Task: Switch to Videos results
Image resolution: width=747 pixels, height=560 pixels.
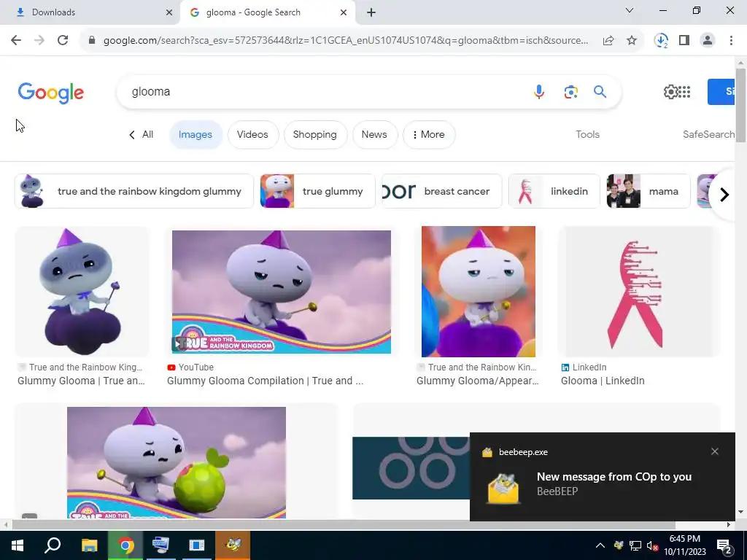Action: 252,135
